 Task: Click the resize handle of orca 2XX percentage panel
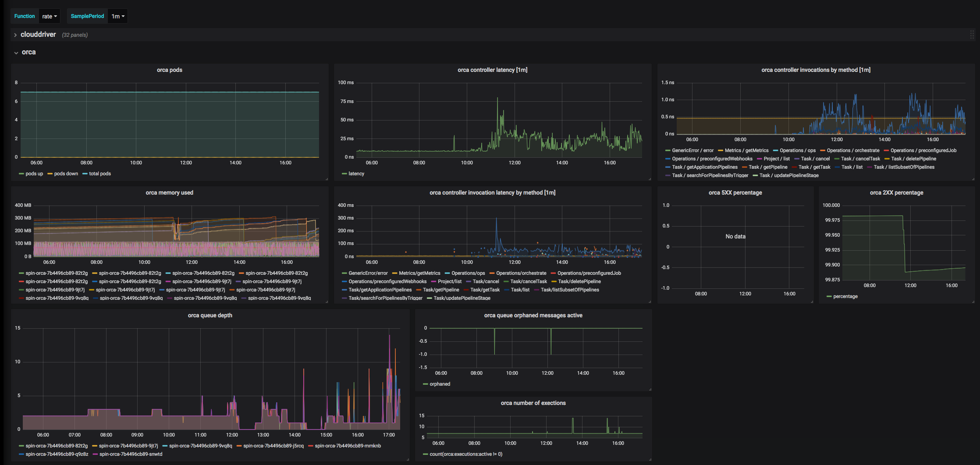click(973, 302)
